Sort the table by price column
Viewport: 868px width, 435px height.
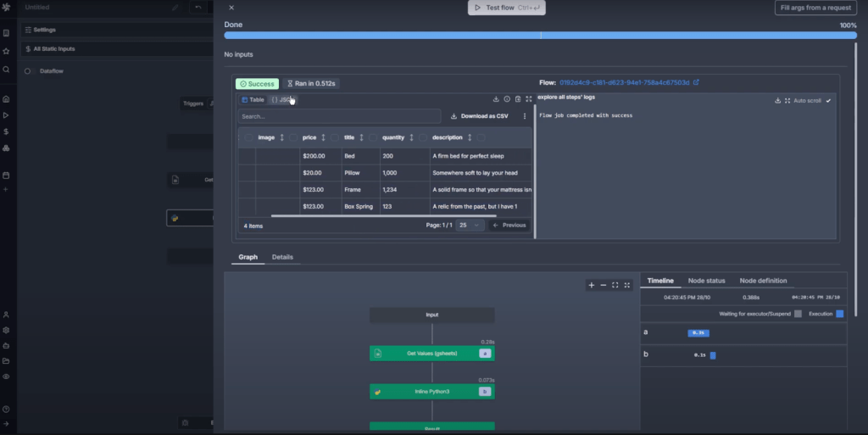323,137
